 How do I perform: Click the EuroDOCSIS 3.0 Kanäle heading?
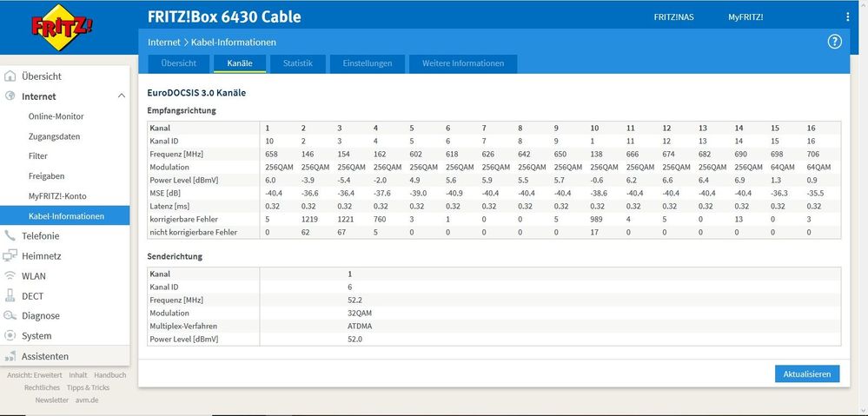(x=196, y=93)
